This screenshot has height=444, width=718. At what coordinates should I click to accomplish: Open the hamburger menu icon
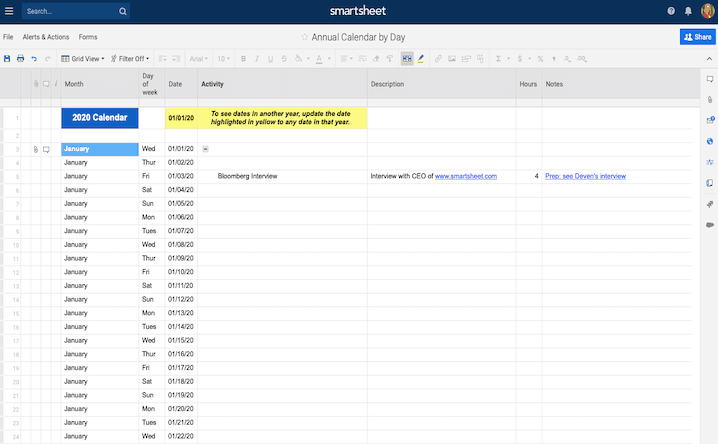coord(8,11)
